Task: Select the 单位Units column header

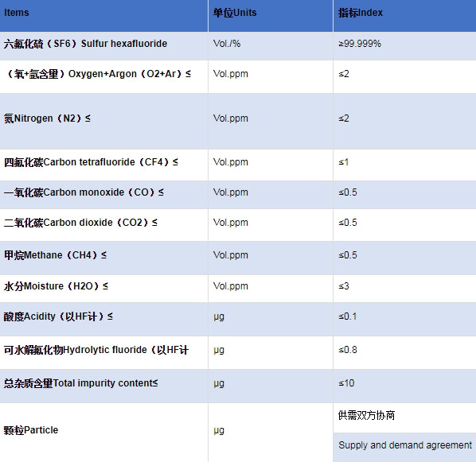Action: [x=271, y=16]
